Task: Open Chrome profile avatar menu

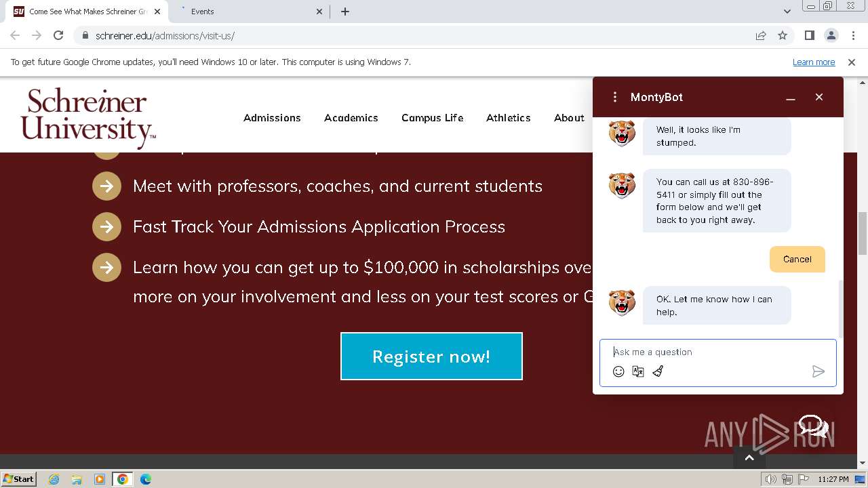Action: point(831,35)
